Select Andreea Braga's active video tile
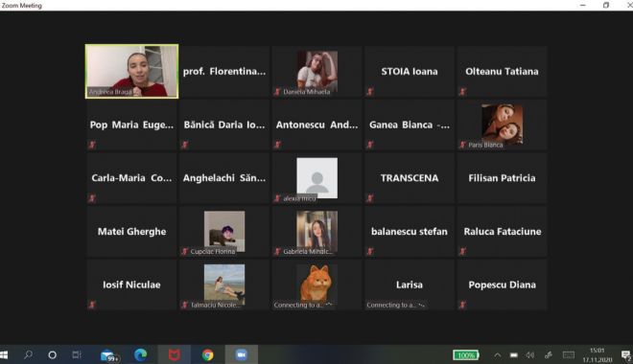The width and height of the screenshot is (633, 364). pyautogui.click(x=132, y=71)
